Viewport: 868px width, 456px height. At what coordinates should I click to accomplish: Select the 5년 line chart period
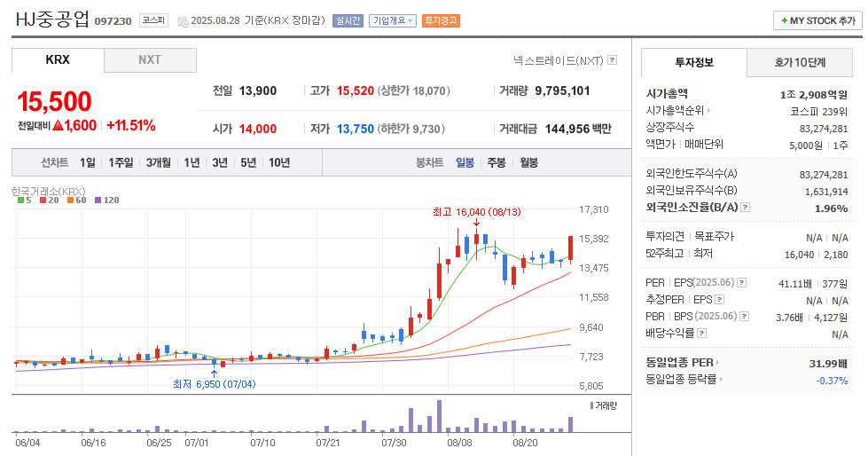coord(248,162)
